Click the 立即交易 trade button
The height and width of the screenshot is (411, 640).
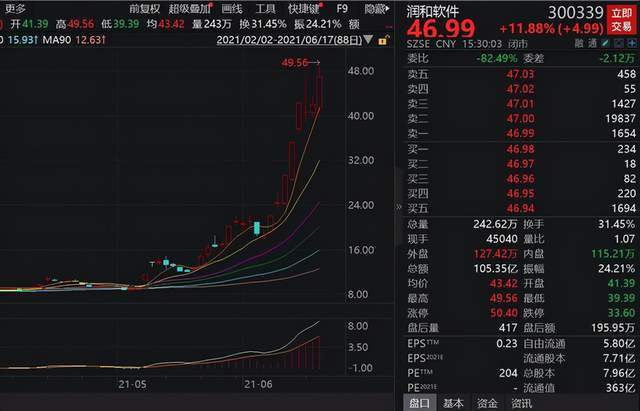[621, 20]
